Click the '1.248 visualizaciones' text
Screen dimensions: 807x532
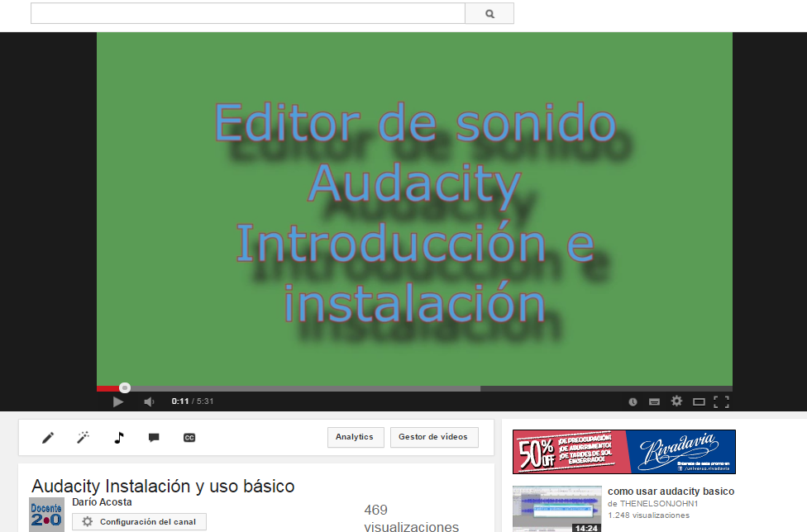[x=648, y=515]
